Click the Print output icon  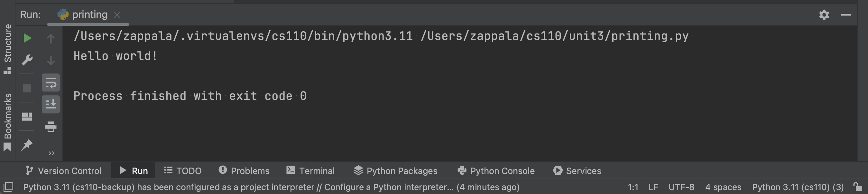click(51, 127)
